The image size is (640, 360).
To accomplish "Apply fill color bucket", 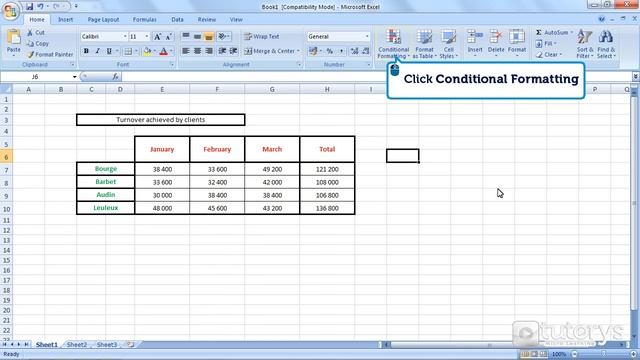I will coord(147,51).
